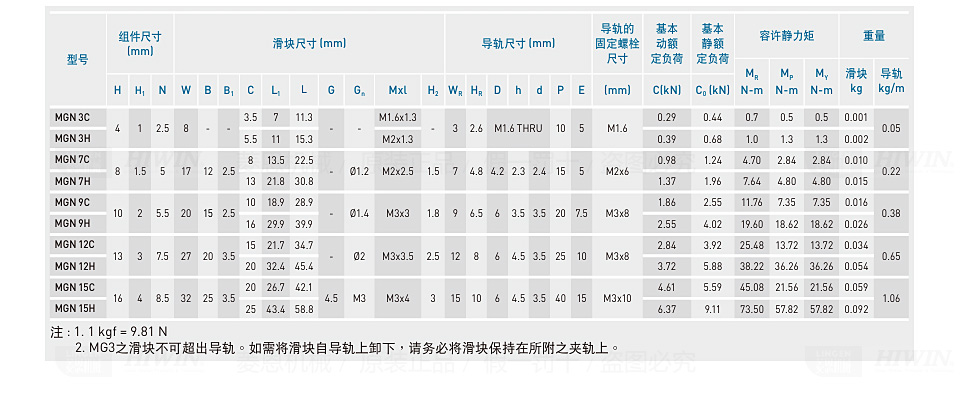Click the 组件尺寸 (mm) header cell

pyautogui.click(x=140, y=43)
